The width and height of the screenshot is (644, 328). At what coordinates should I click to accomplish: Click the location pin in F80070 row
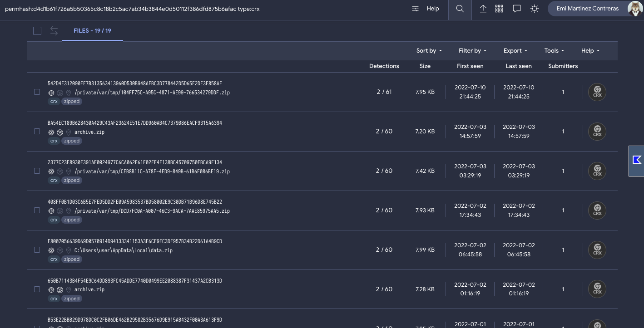pyautogui.click(x=69, y=250)
